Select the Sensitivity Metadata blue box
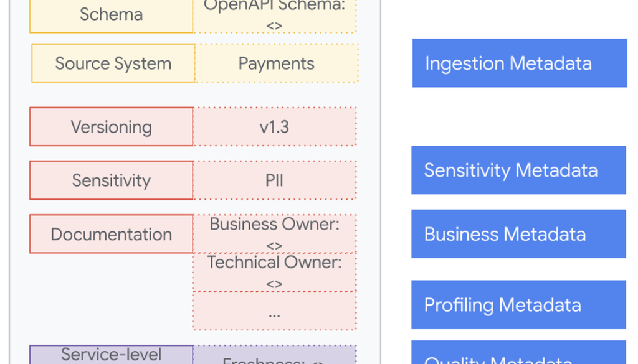638x364 pixels. click(518, 170)
